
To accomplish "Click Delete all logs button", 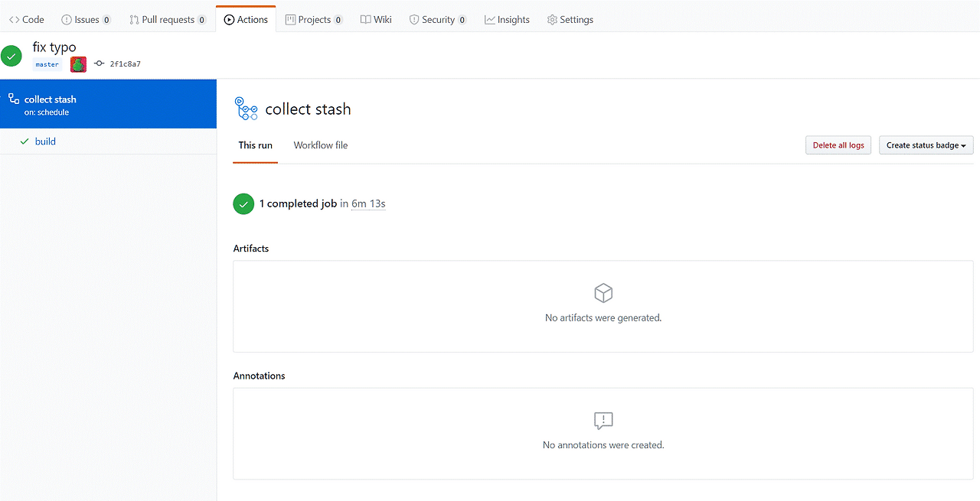I will tap(838, 145).
